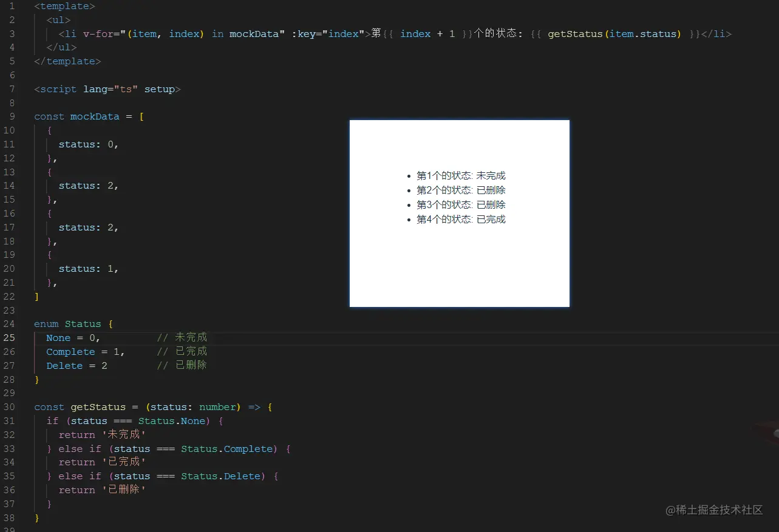Click "mockData" in the const declaration on line 9

(95, 116)
